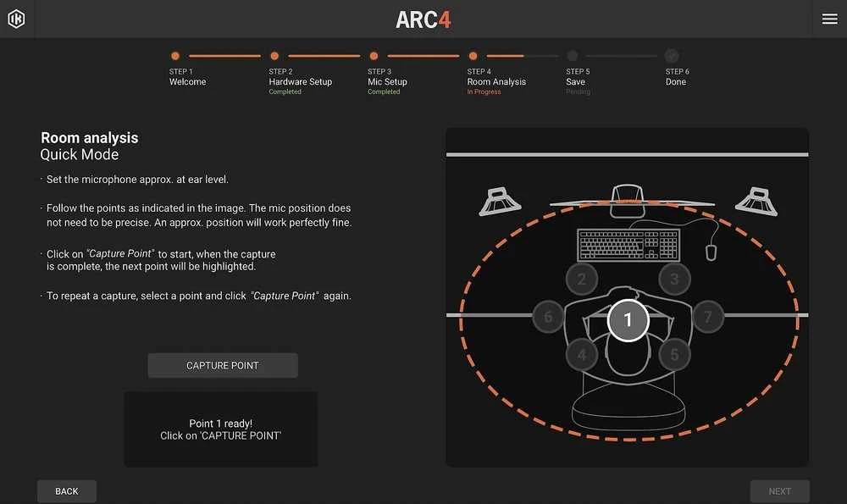Click 'Completed' under Mic Setup
Image resolution: width=847 pixels, height=504 pixels.
coord(384,91)
